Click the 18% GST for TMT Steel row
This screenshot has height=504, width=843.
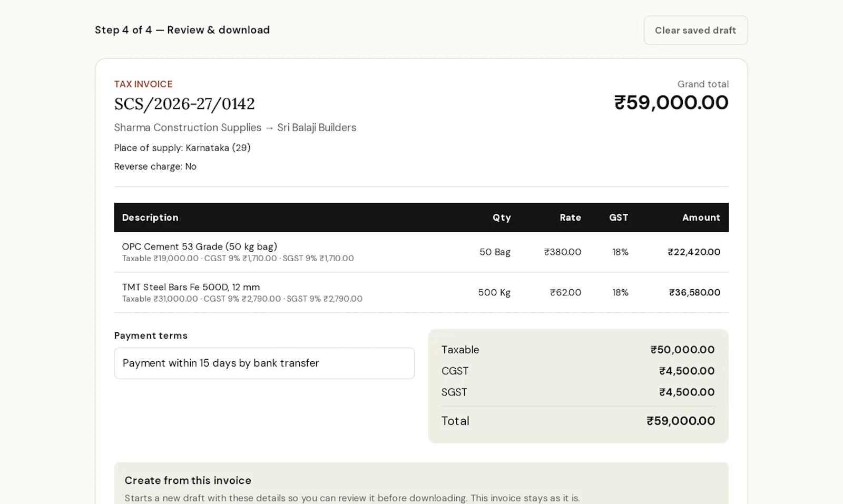pyautogui.click(x=620, y=292)
